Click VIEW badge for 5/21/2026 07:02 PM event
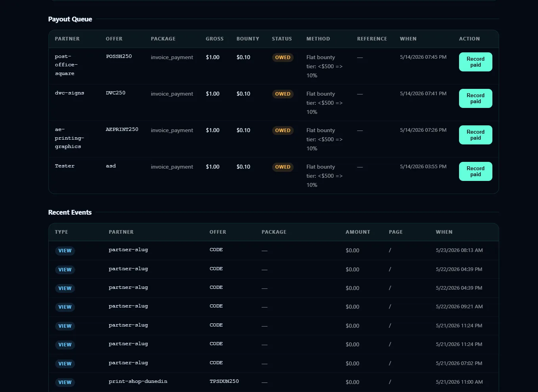 65,364
